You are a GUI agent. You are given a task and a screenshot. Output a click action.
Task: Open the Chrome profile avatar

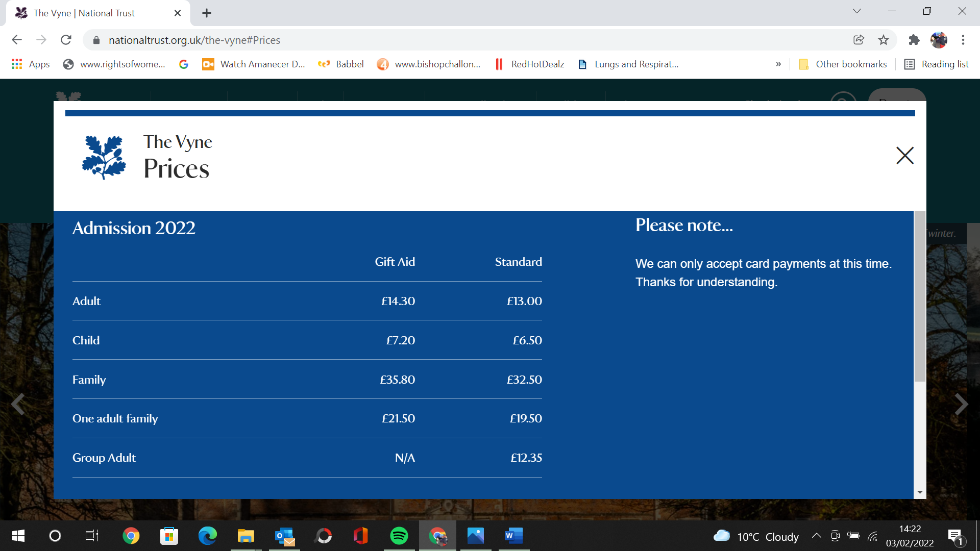[939, 40]
